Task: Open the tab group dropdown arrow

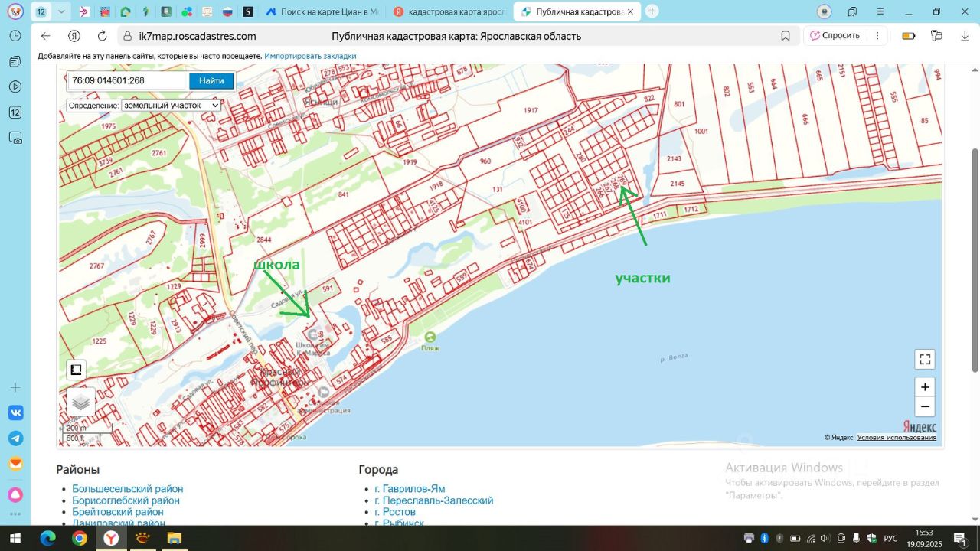Action: (x=62, y=11)
